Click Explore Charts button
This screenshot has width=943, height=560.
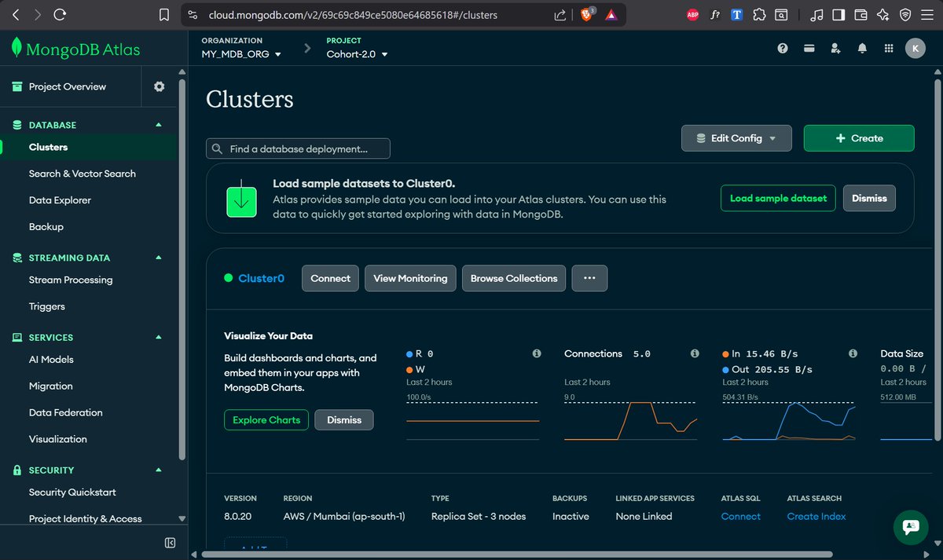pyautogui.click(x=266, y=419)
